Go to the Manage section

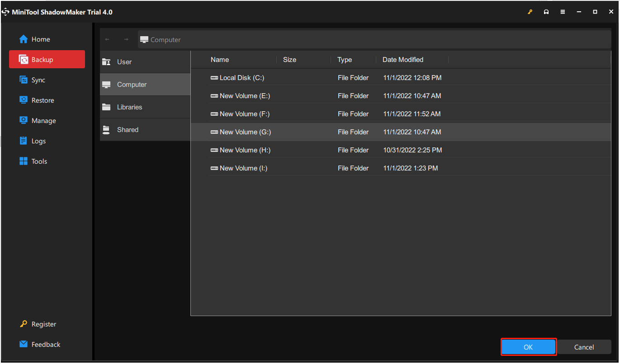coord(43,121)
